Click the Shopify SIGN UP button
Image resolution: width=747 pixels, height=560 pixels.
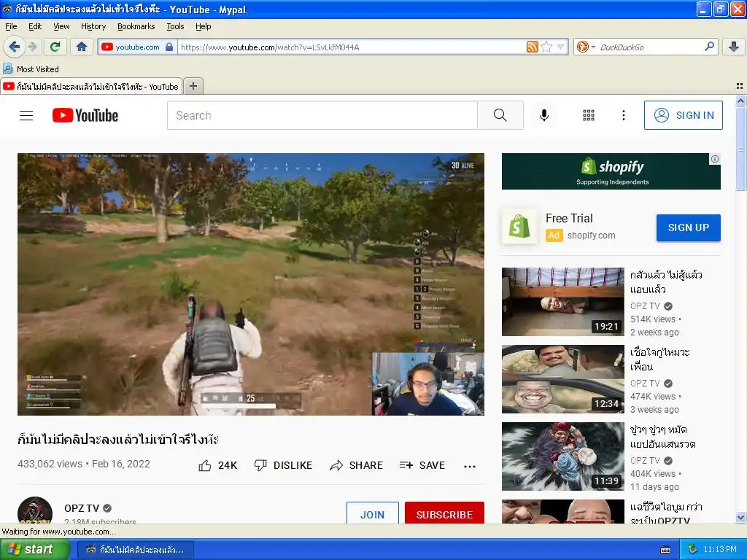coord(689,227)
